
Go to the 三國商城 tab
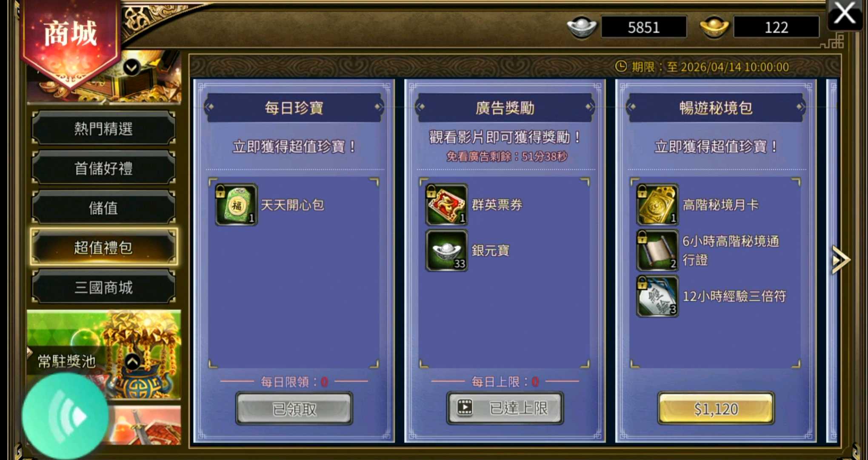[x=103, y=287]
